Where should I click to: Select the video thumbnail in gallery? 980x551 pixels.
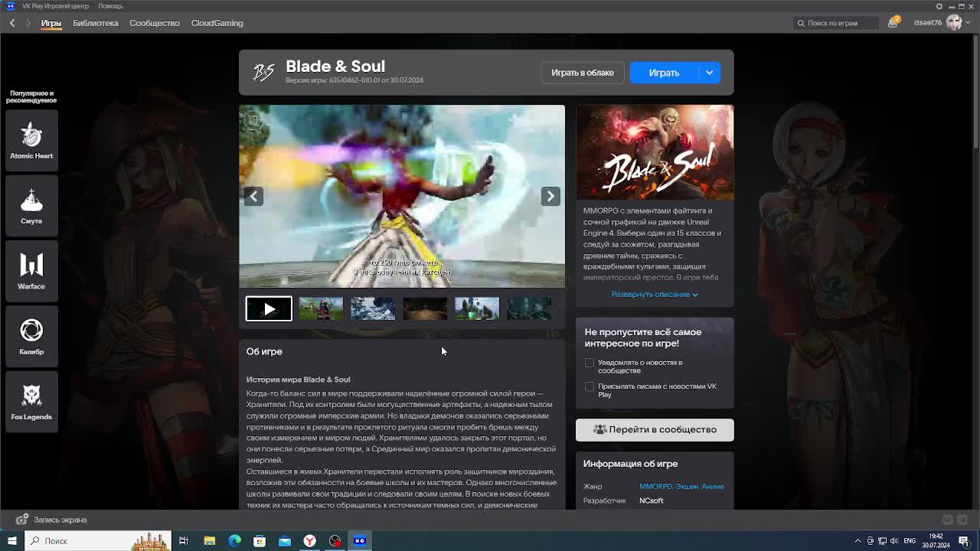[x=269, y=308]
